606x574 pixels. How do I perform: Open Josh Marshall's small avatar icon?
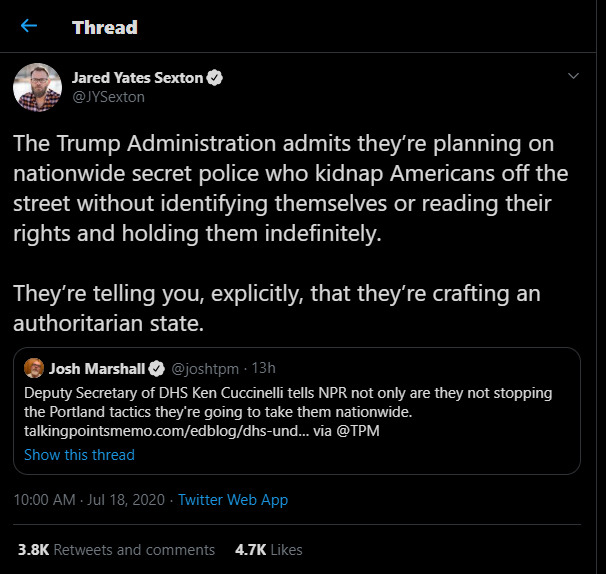point(33,366)
